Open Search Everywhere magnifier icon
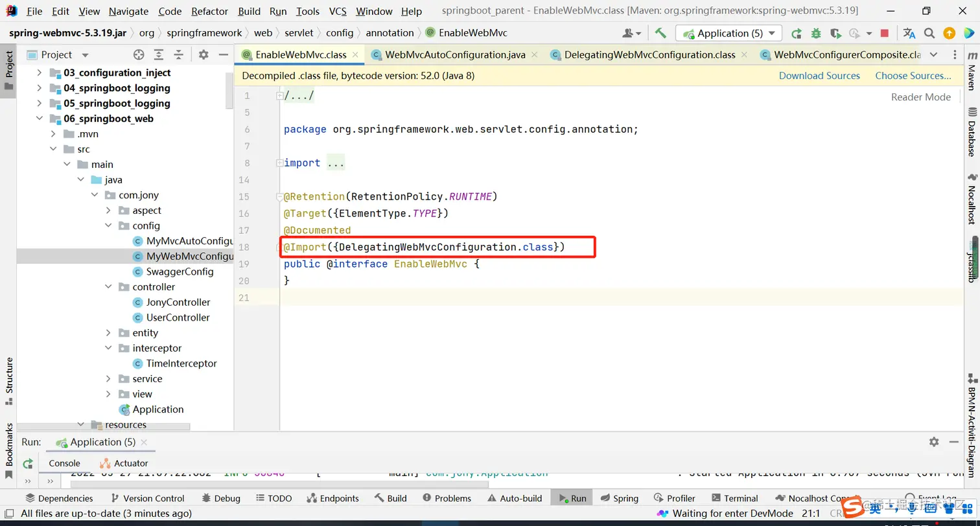This screenshot has width=980, height=526. pyautogui.click(x=929, y=33)
